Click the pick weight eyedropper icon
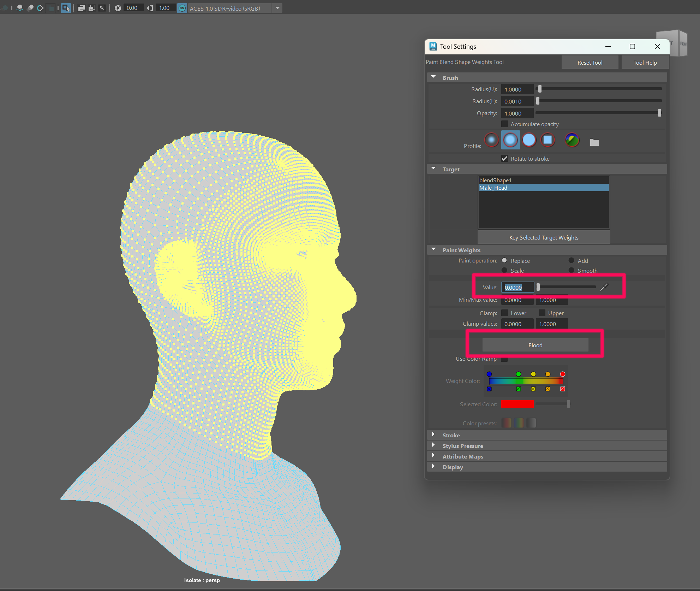This screenshot has width=700, height=591. pos(604,287)
